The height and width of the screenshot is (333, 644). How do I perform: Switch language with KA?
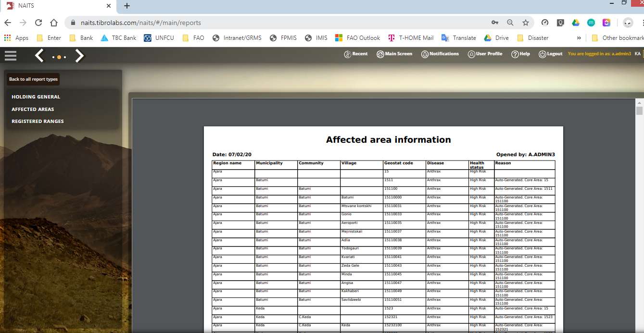click(x=638, y=54)
